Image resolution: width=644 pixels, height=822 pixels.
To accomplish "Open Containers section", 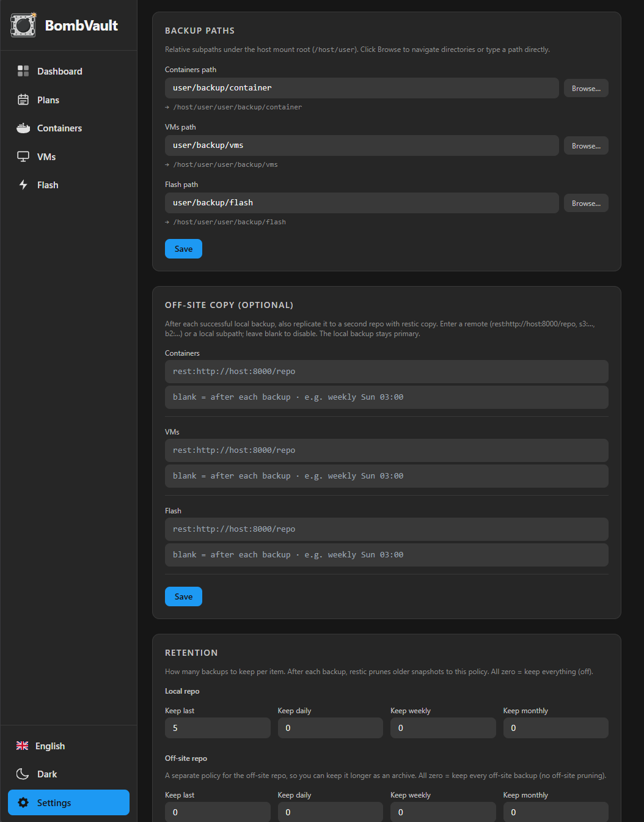I will point(68,128).
